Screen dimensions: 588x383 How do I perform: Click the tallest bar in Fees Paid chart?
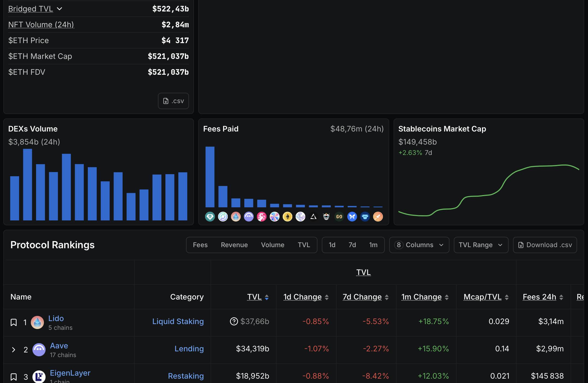[x=210, y=177]
